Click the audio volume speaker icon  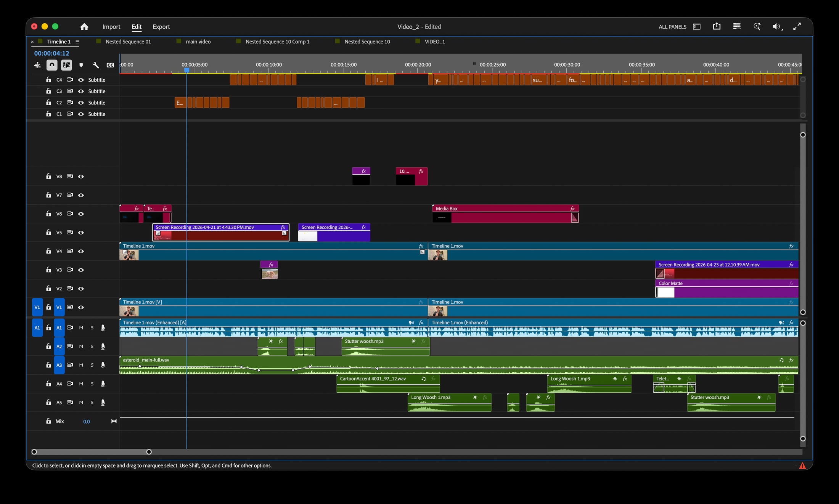point(777,27)
